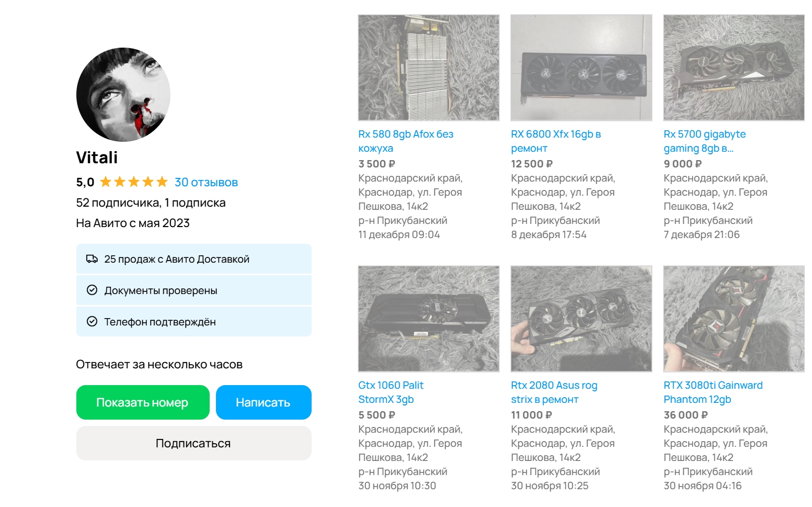Open listing RTX 3080ti Gainward Phantom 12gb

coord(713,392)
